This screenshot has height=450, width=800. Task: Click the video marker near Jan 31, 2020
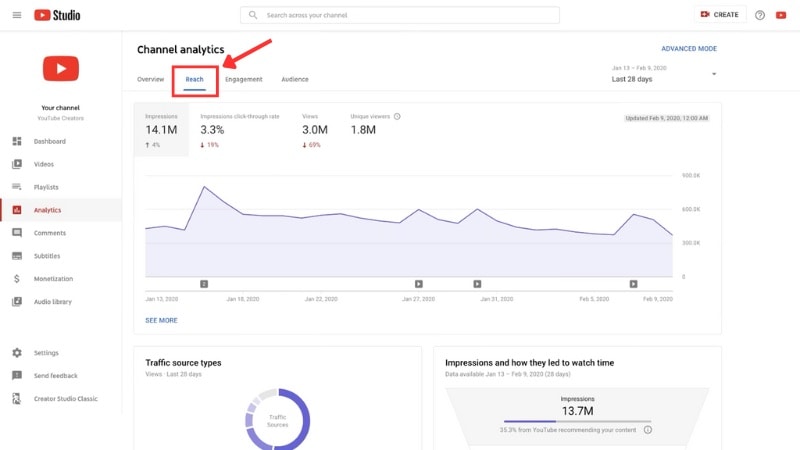[477, 284]
